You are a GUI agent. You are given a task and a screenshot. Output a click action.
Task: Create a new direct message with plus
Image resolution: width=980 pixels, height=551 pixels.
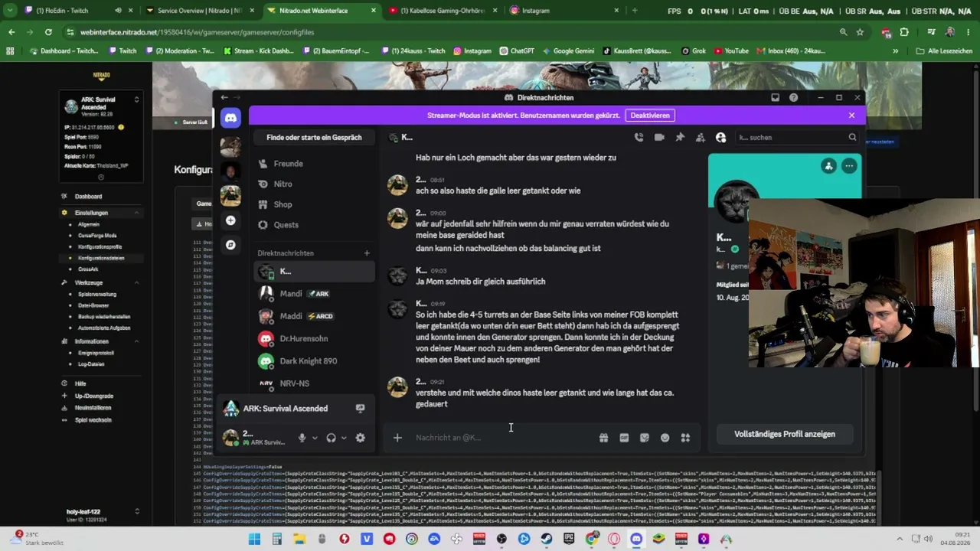[367, 253]
